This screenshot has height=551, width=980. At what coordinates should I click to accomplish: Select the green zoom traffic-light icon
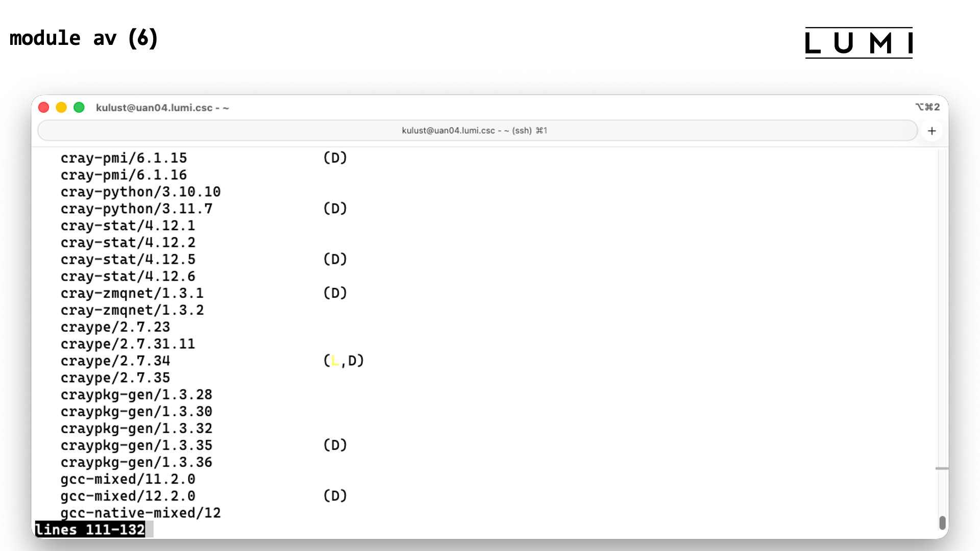point(79,107)
